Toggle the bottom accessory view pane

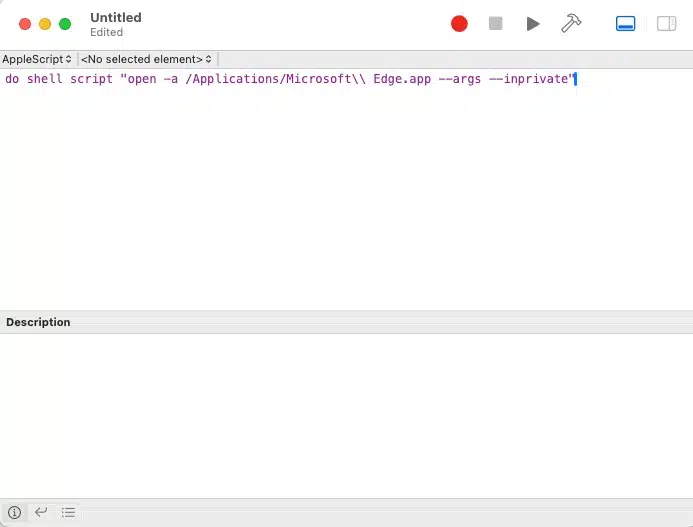coord(626,23)
